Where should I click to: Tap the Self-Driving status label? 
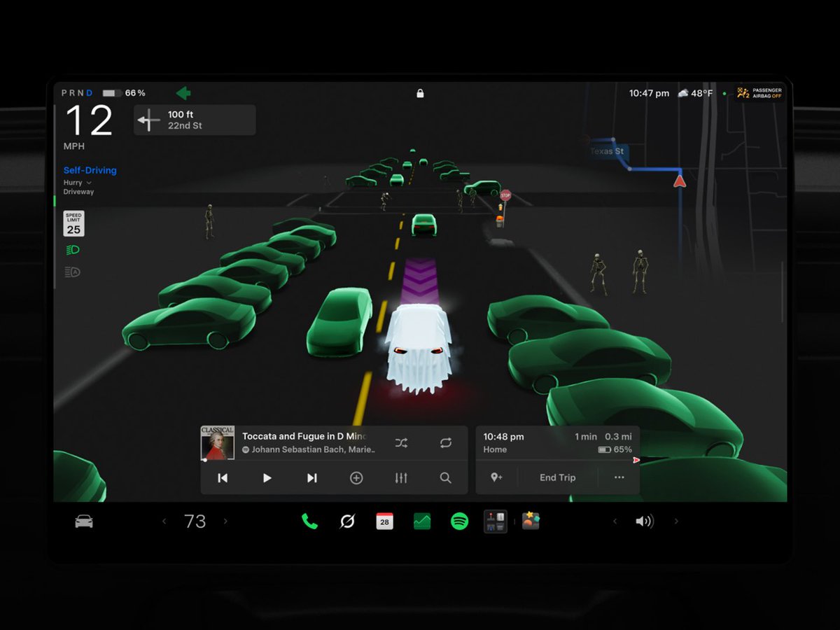click(x=90, y=170)
